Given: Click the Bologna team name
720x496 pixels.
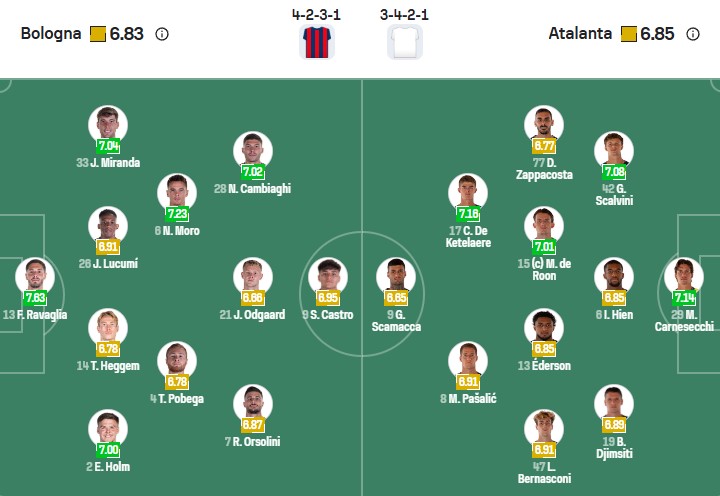Looking at the screenshot, I should [51, 33].
